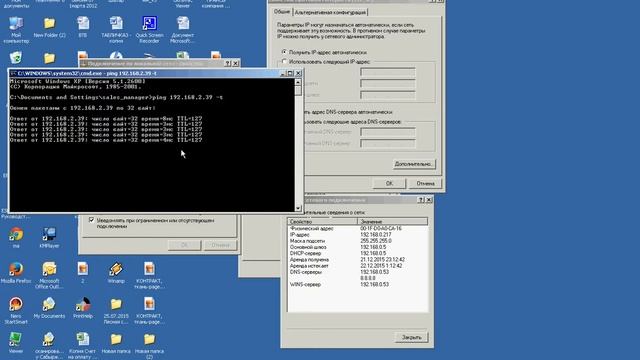Click OK in the local connection properties dialog
Screen dimensions: 640x360
coord(184,245)
